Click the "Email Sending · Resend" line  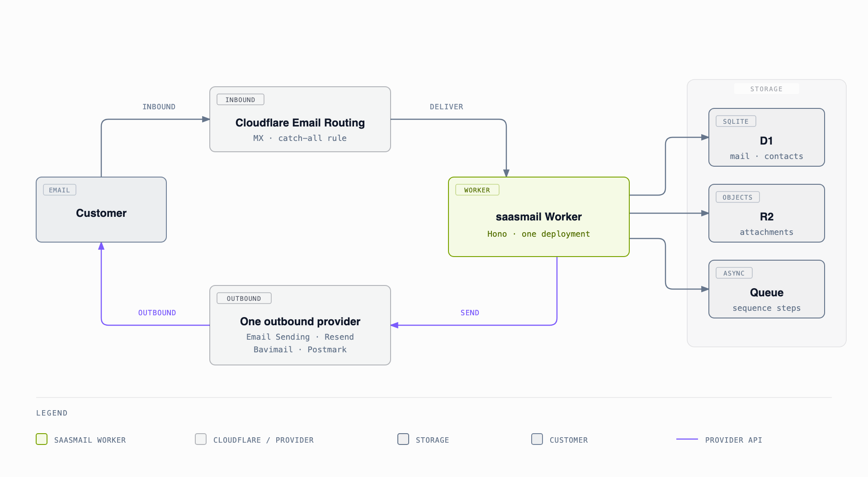(300, 337)
